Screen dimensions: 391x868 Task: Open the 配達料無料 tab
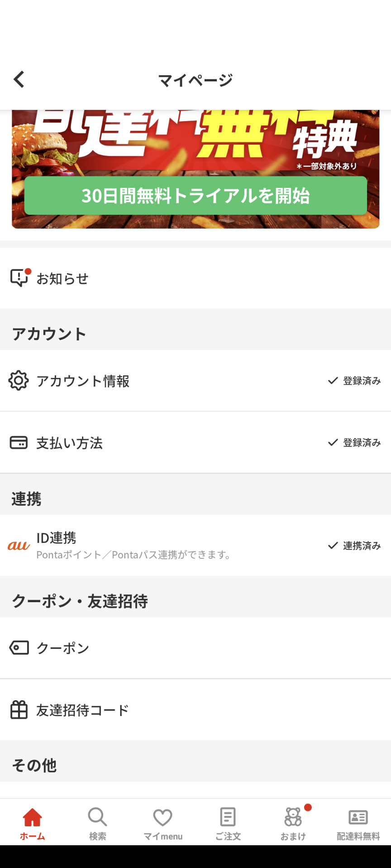358,824
